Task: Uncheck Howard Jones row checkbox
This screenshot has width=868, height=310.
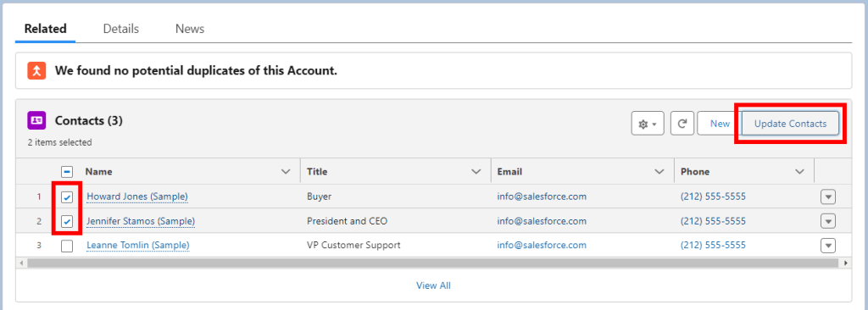Action: 67,197
